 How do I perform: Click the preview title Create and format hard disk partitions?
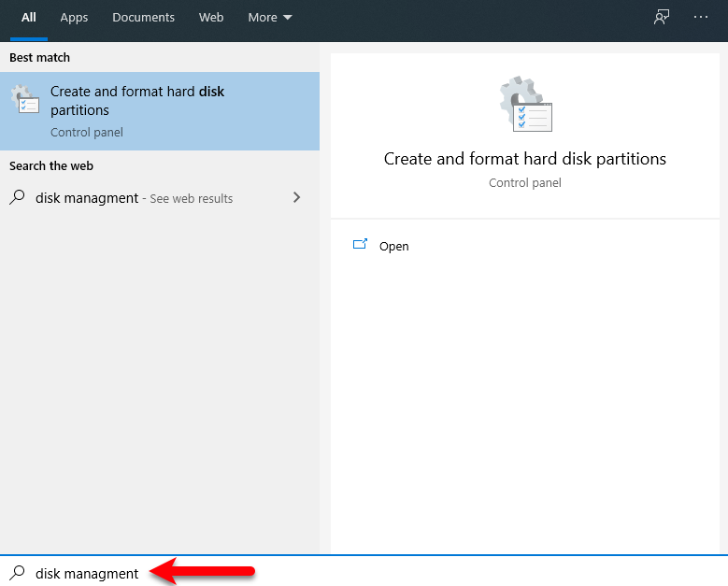(524, 159)
